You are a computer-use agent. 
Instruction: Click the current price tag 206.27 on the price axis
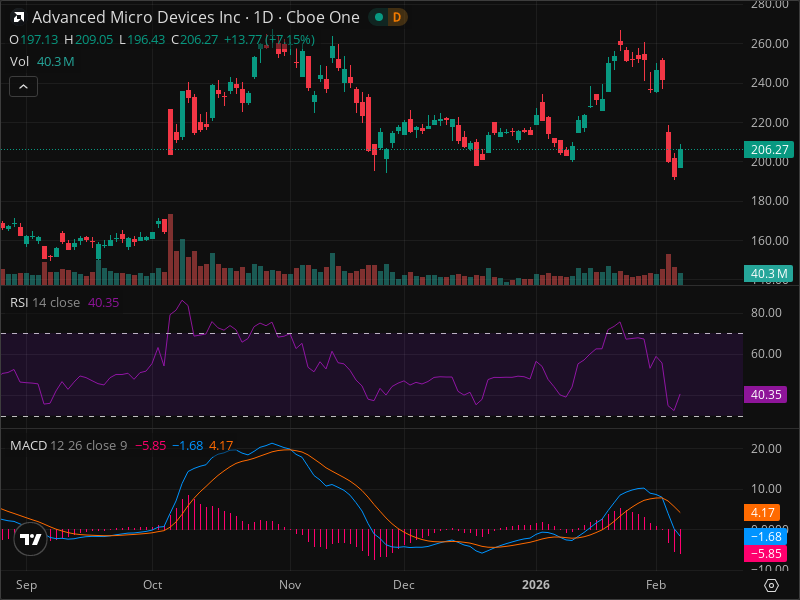pyautogui.click(x=769, y=149)
